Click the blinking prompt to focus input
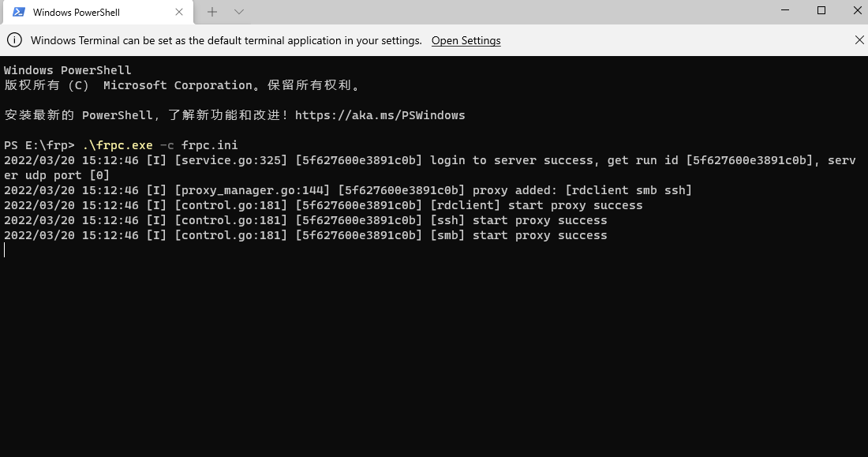 pyautogui.click(x=6, y=249)
